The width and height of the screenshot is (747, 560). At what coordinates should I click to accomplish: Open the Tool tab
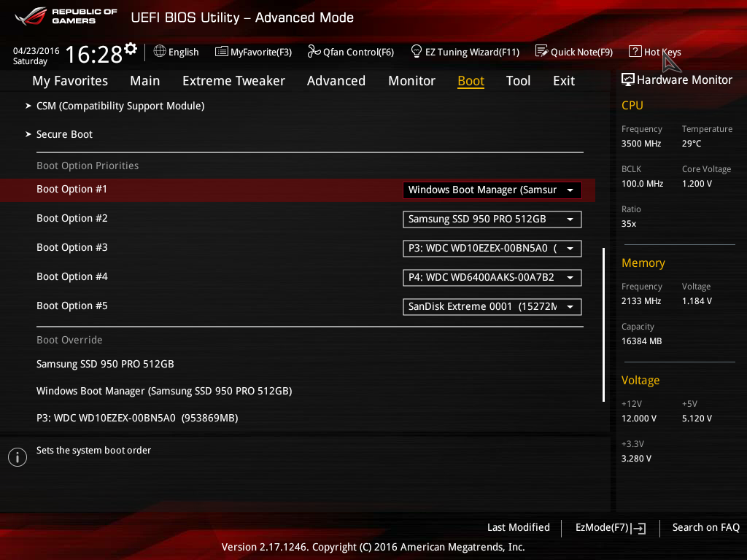(518, 81)
